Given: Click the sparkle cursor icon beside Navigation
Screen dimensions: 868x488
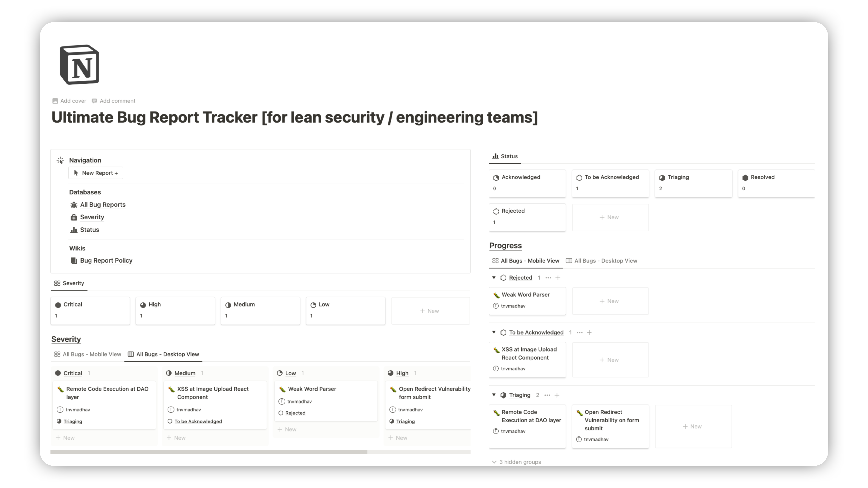Looking at the screenshot, I should click(x=61, y=160).
